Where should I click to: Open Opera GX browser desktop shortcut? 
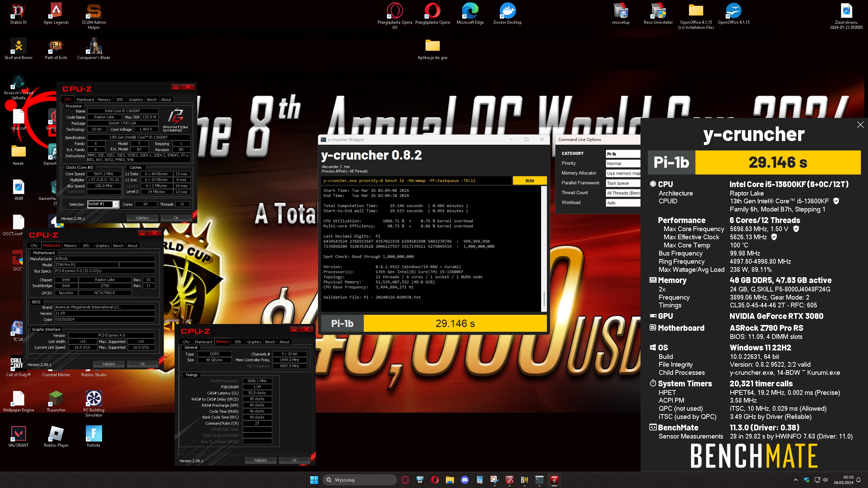[395, 16]
